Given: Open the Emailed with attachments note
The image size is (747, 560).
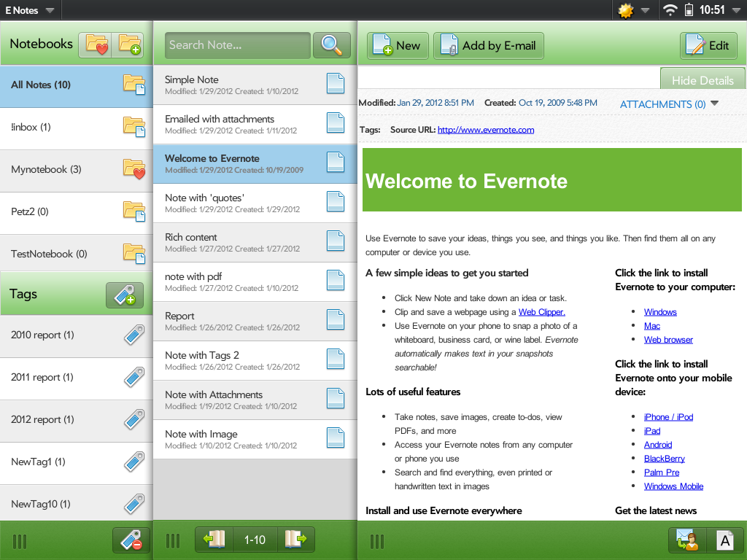Looking at the screenshot, I should coord(255,124).
